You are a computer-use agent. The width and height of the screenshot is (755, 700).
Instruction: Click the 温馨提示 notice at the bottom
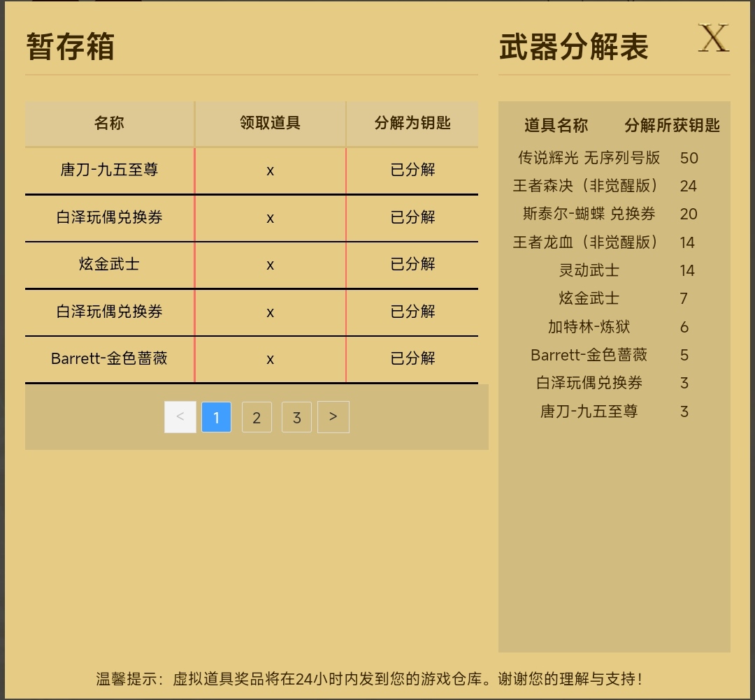click(369, 679)
